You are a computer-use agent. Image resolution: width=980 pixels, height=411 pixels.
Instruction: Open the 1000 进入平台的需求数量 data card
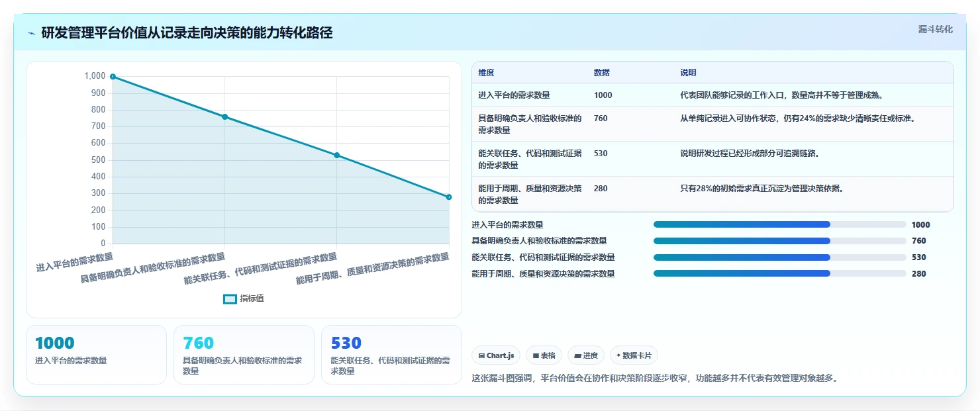point(96,354)
